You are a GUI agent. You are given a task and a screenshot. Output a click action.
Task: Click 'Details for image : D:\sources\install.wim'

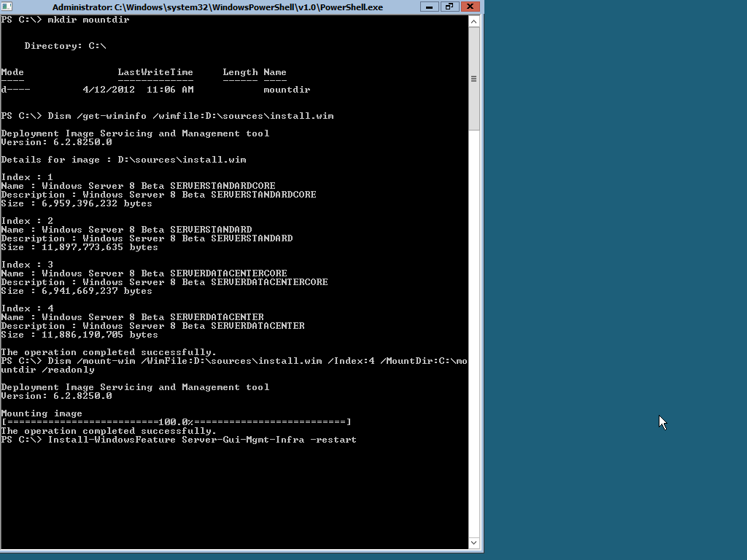[124, 160]
